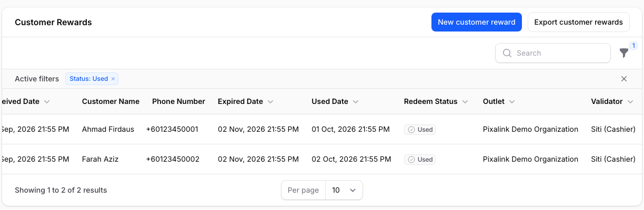This screenshot has height=210, width=644.
Task: Sort by Outlet column
Action: [499, 101]
